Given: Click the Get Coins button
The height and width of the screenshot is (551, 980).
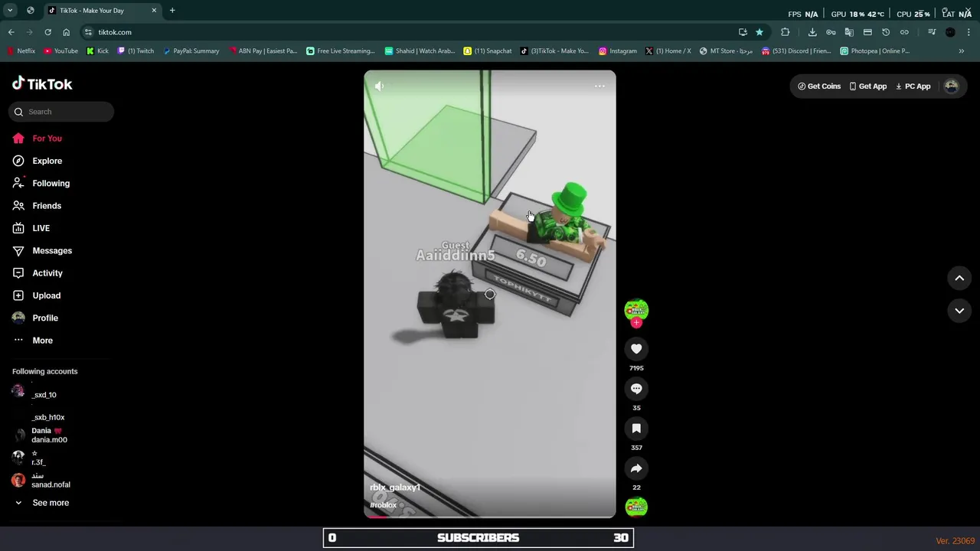Looking at the screenshot, I should (819, 86).
